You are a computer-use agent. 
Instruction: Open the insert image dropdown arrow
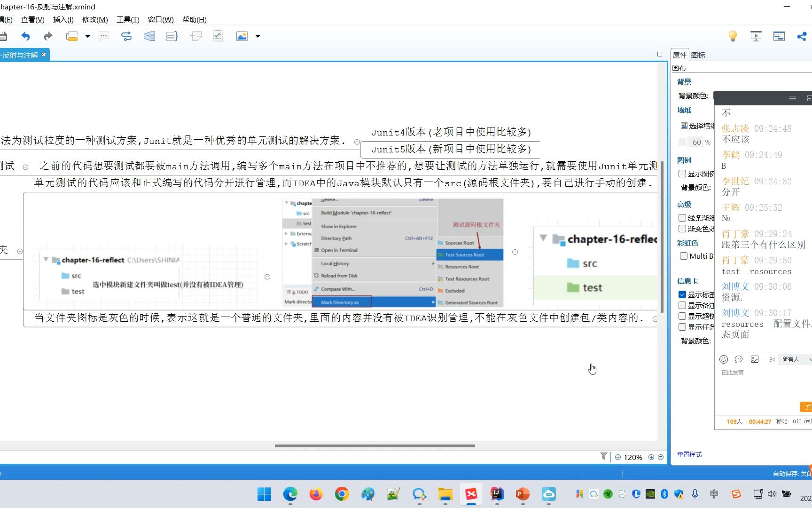point(258,36)
